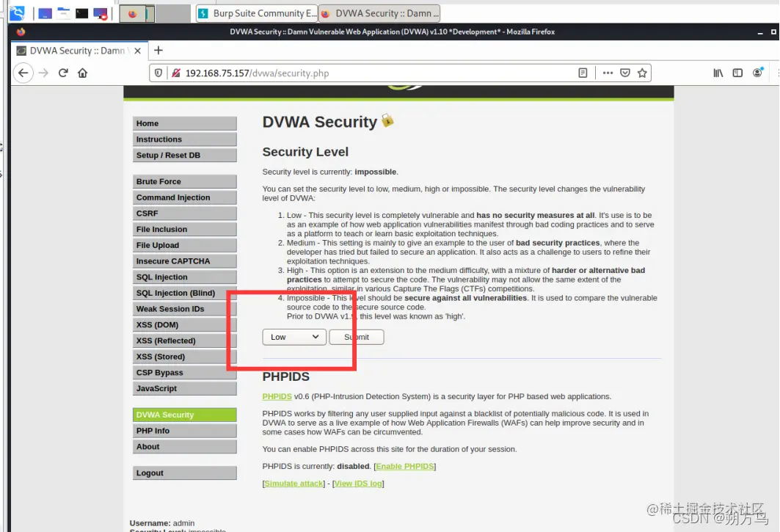Open CSP Bypass module
Viewport: 780px width, 532px height.
(185, 373)
